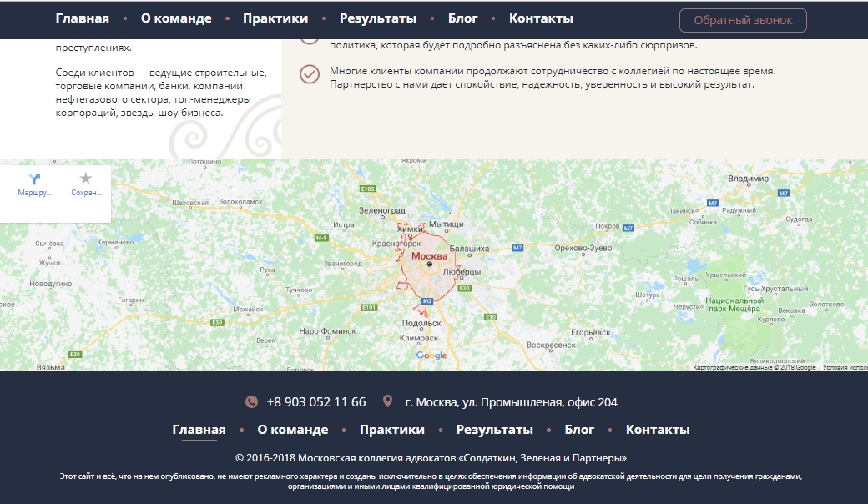868x504 pixels.
Task: Click the 'Воскресенск' label on the map
Action: [552, 345]
